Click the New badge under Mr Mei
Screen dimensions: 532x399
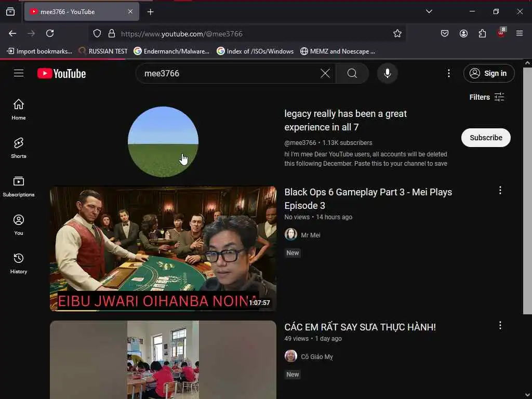tap(292, 253)
